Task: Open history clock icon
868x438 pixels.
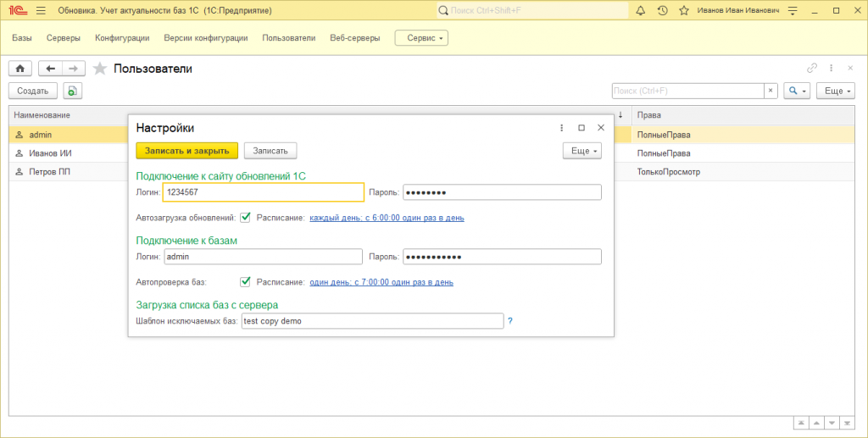Action: click(663, 10)
